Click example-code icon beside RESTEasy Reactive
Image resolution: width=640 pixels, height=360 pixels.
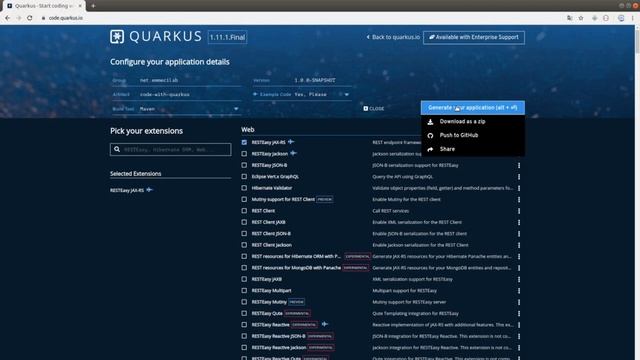(324, 324)
